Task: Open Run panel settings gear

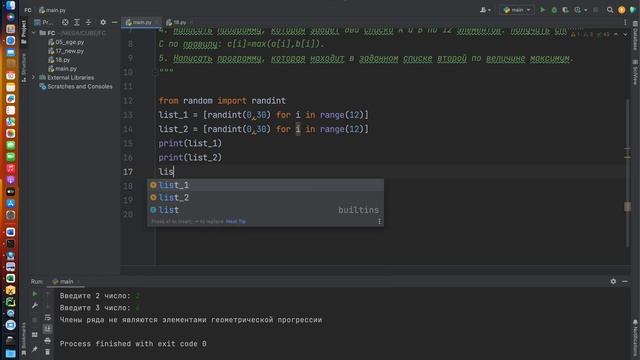Action: 613,281
